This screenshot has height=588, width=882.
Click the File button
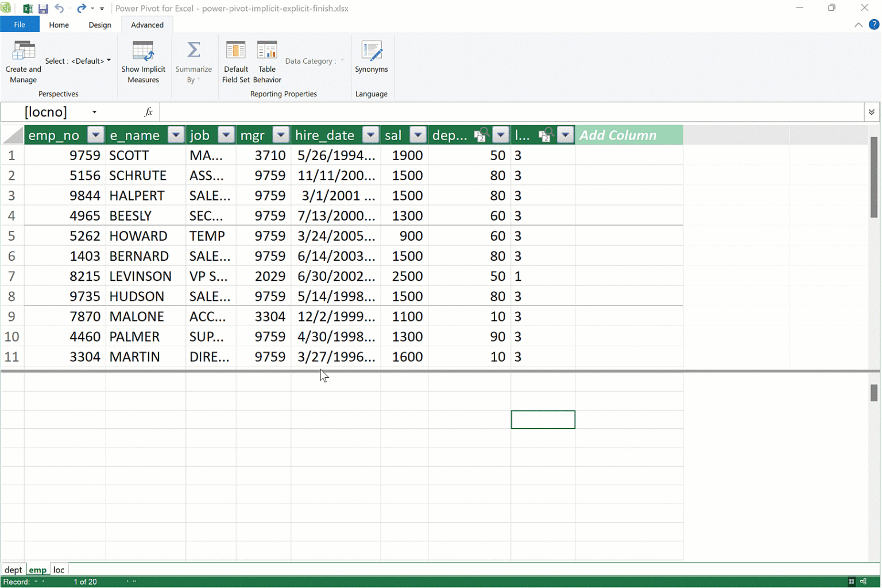20,25
